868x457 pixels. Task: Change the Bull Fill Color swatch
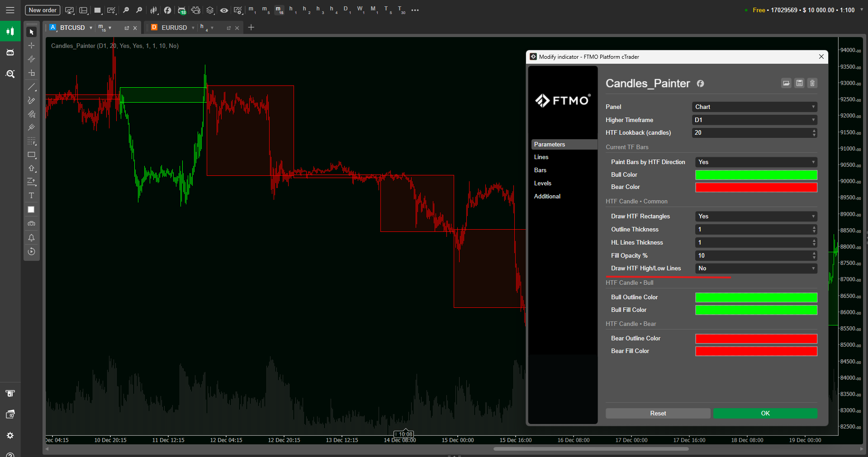pos(755,310)
